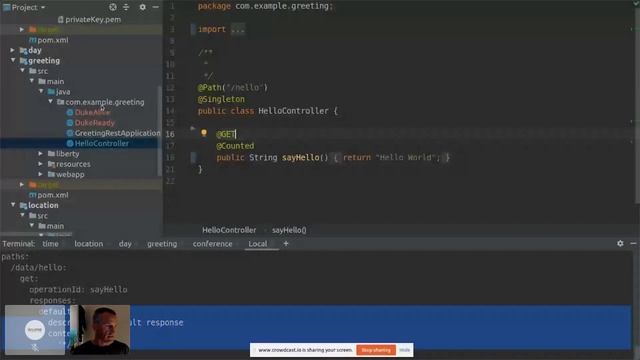Click HelloController class name in code

(x=293, y=111)
